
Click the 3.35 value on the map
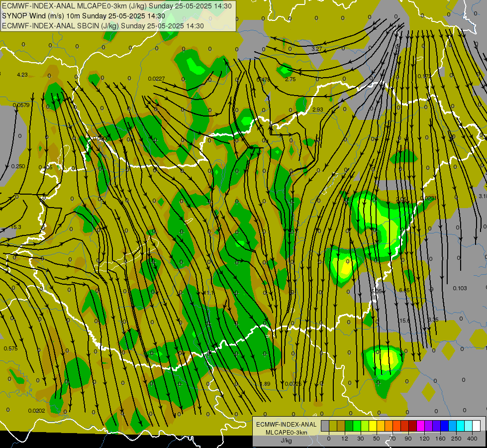tap(433, 320)
